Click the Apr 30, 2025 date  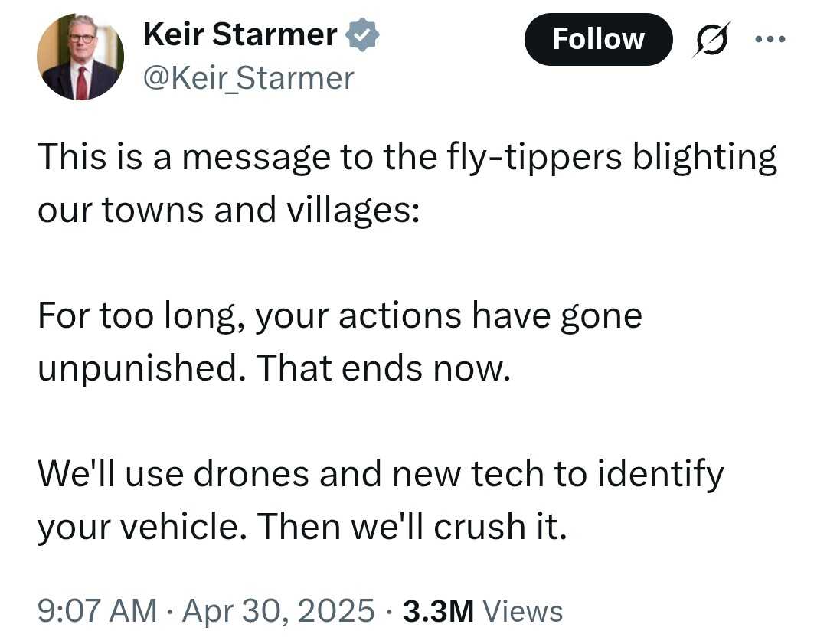click(279, 610)
